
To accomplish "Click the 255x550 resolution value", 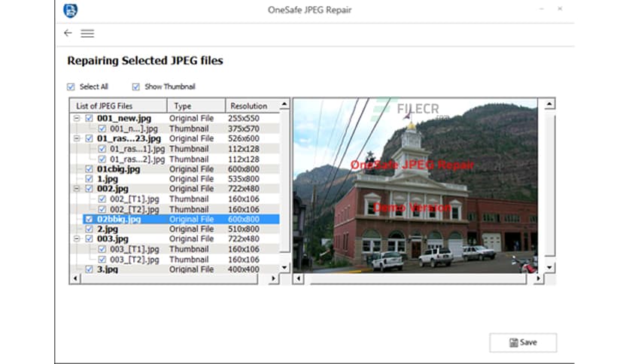I will coord(244,118).
